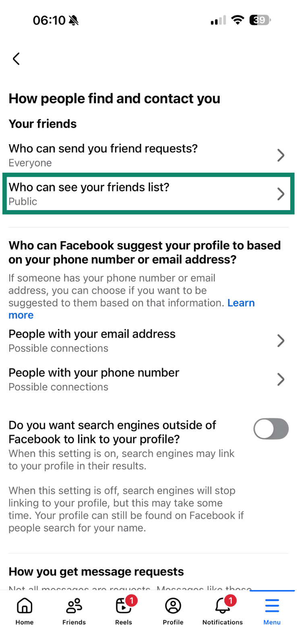
Task: Select 'People with your phone number' option
Action: coord(94,373)
